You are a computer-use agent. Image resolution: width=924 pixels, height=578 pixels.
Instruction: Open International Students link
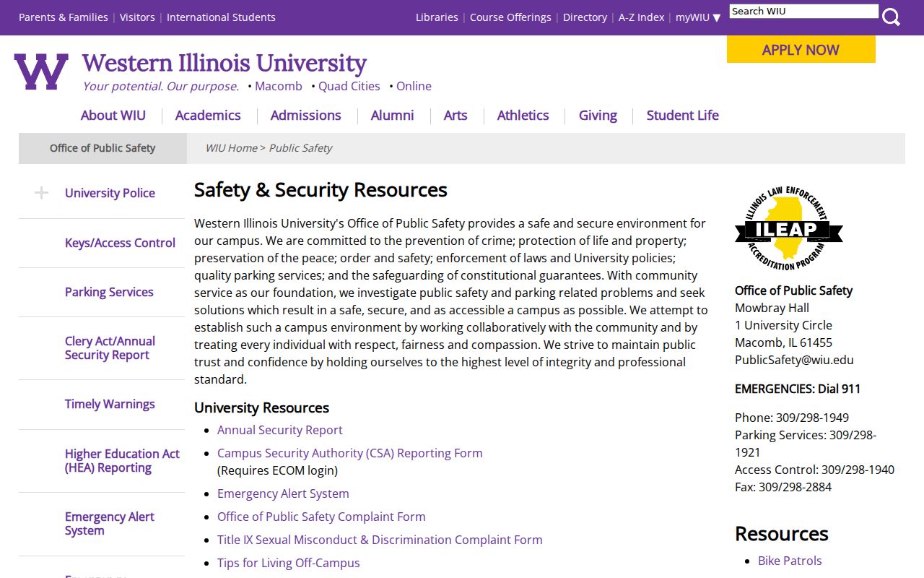click(221, 17)
